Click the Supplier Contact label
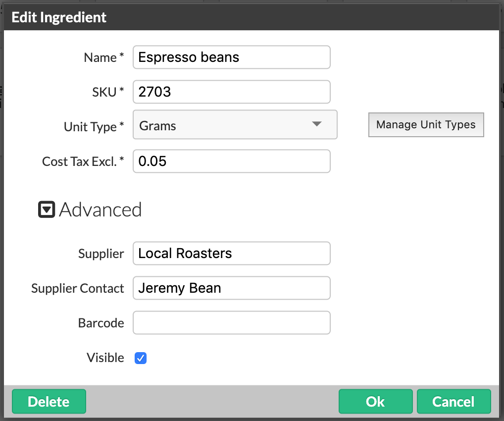The width and height of the screenshot is (504, 421). tap(77, 288)
